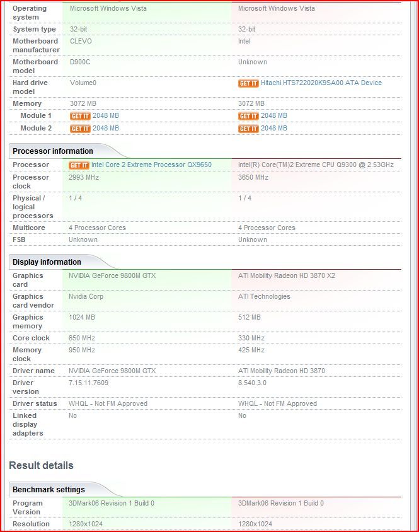Click 1024 MB graphics memory value
The height and width of the screenshot is (532, 419).
(82, 317)
